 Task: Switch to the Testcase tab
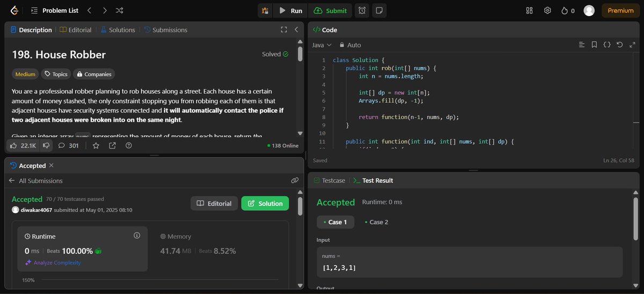point(330,181)
